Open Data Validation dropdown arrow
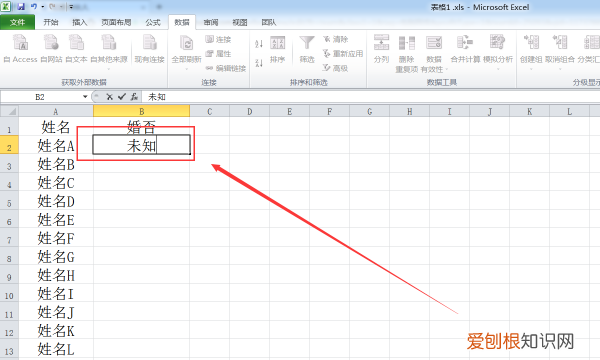 pyautogui.click(x=446, y=69)
